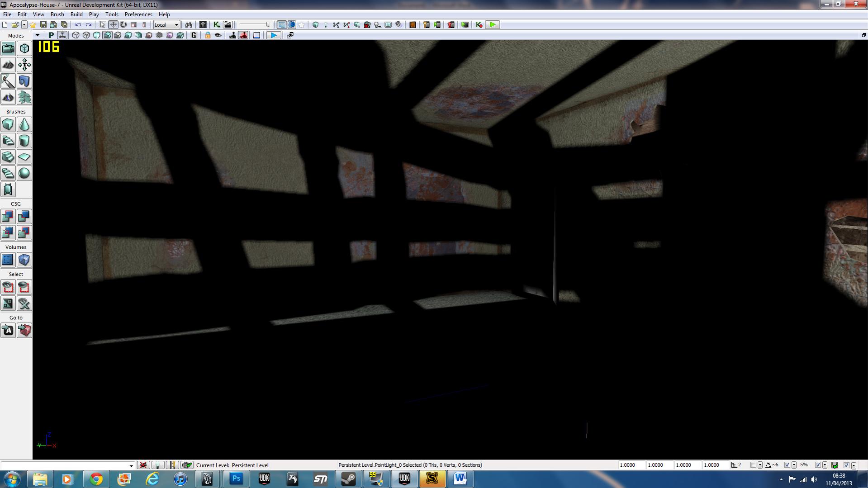Open Photoshop from the Windows taskbar

click(x=236, y=479)
